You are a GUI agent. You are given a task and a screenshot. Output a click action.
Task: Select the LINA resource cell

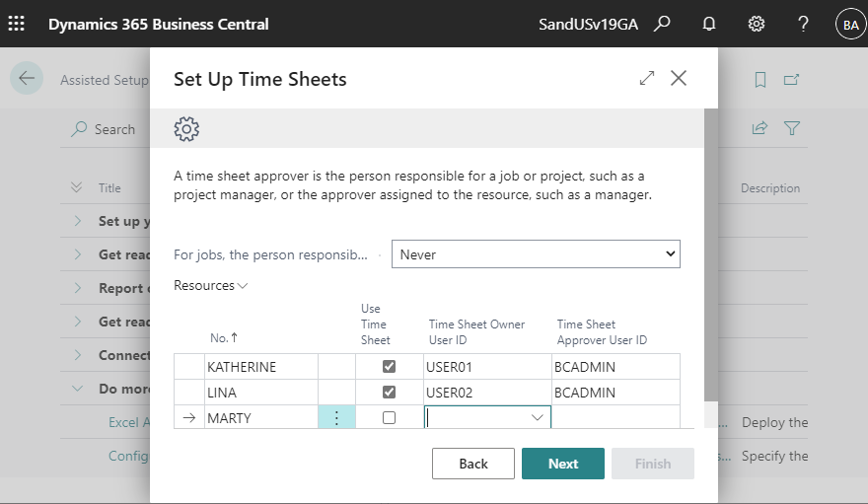pyautogui.click(x=260, y=393)
